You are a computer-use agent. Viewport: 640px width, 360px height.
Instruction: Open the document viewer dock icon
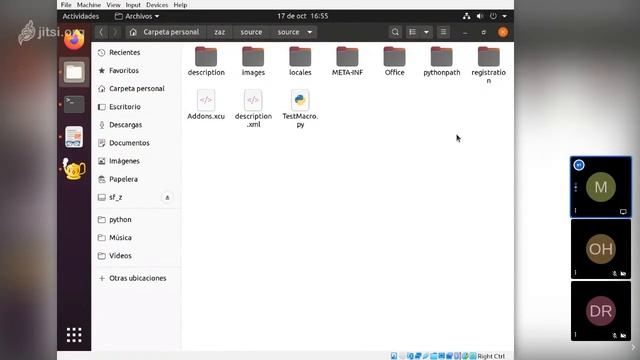(x=74, y=137)
